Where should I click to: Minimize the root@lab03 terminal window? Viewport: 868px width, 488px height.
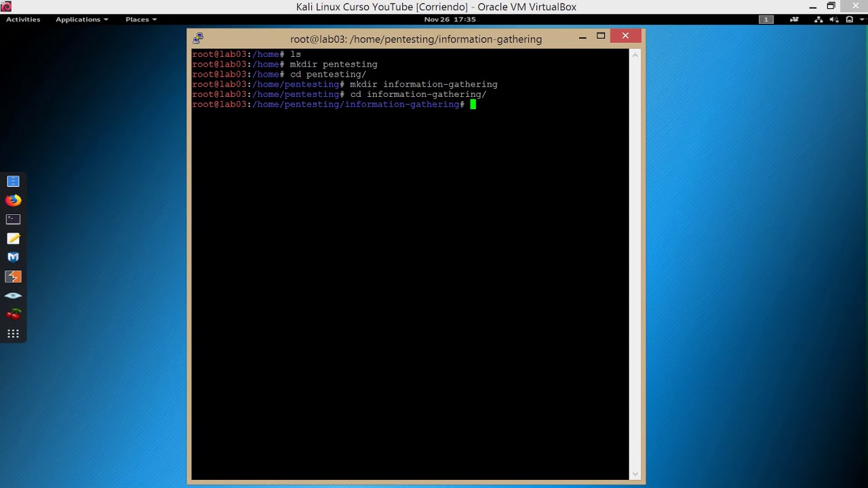tap(583, 37)
